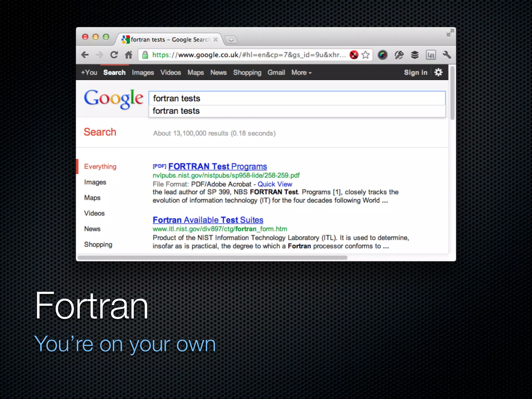Screen dimensions: 532x399
Task: Select the fortran tests browser tab
Action: [169, 39]
